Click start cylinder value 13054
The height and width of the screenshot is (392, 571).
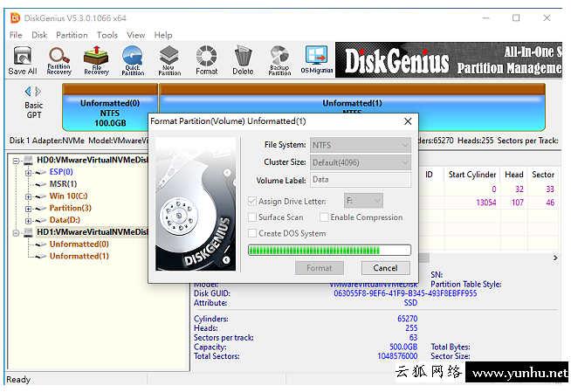click(486, 203)
